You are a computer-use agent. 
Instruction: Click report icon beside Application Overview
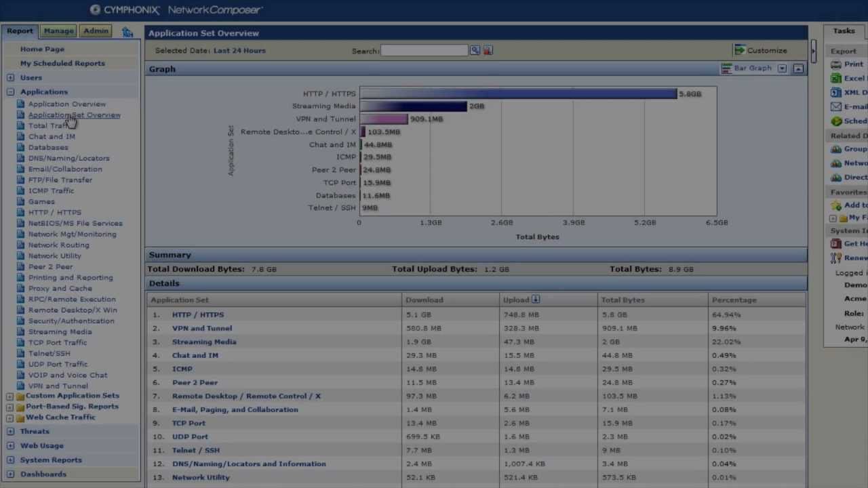click(x=21, y=104)
